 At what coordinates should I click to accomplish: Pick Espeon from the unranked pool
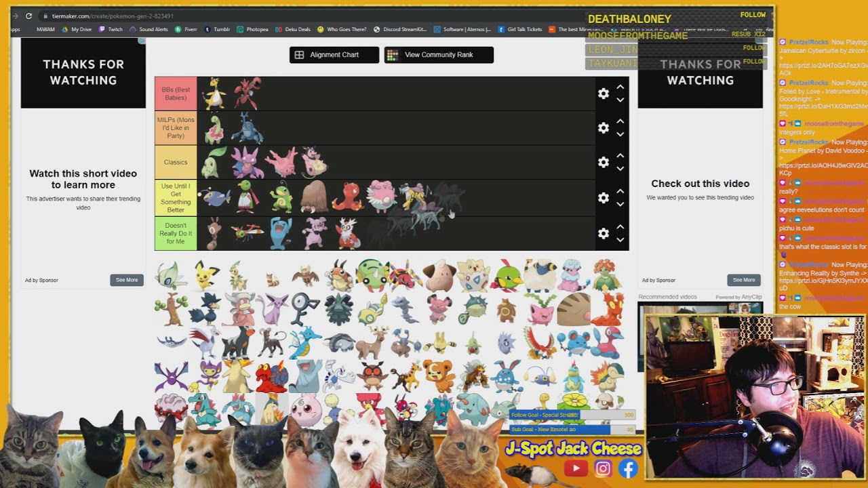pyautogui.click(x=272, y=310)
